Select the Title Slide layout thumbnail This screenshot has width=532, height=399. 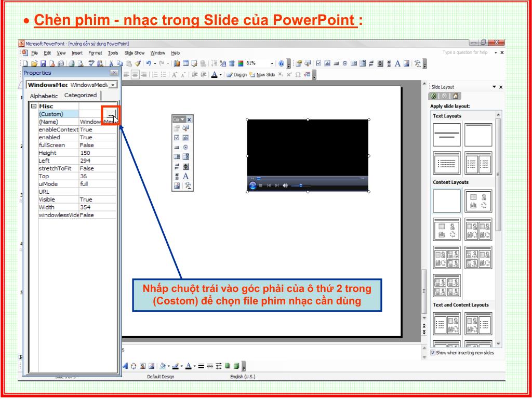coord(446,135)
